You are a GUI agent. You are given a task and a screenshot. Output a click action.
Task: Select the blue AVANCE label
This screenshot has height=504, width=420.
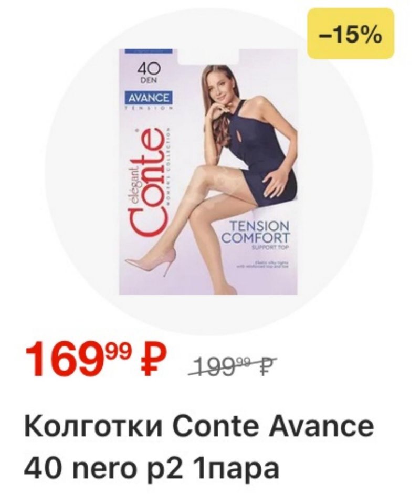(x=149, y=98)
